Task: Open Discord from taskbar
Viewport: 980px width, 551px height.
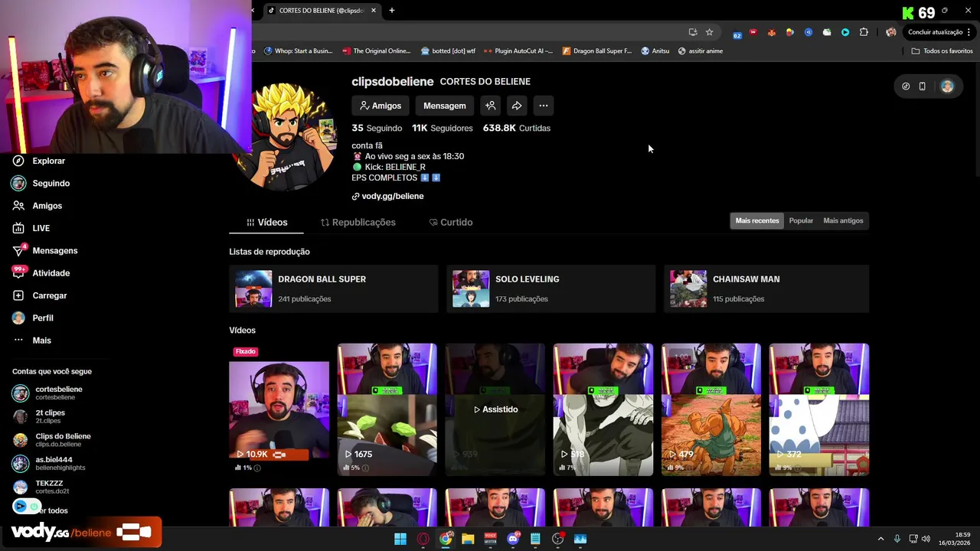Action: point(513,539)
